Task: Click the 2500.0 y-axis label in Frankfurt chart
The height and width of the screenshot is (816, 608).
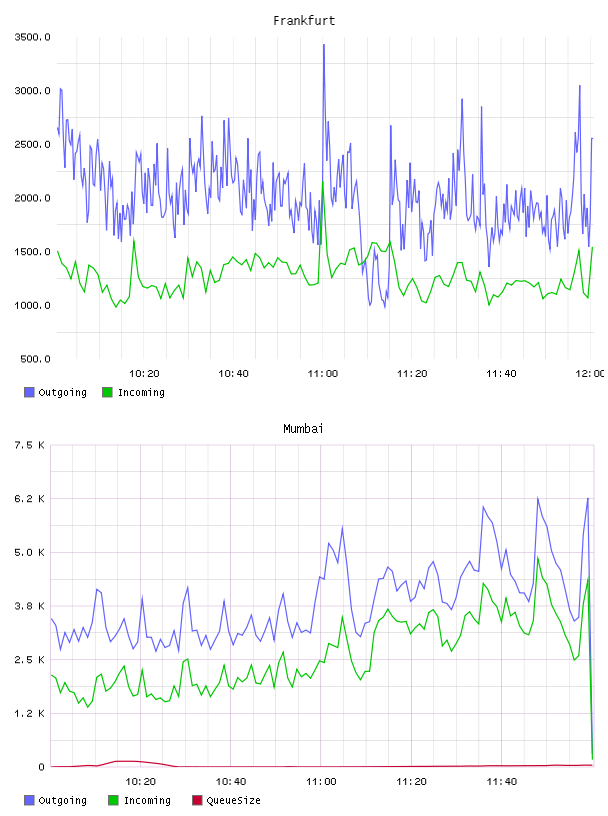Action: [x=32, y=144]
